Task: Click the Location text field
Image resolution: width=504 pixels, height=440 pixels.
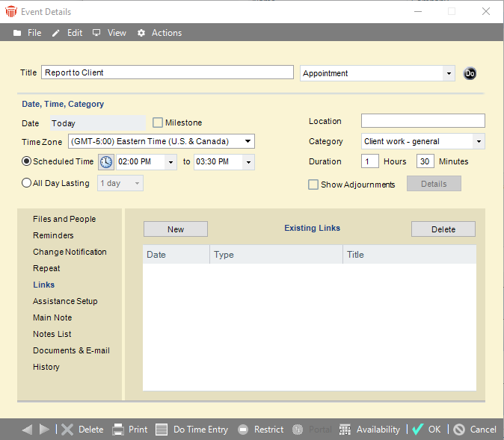Action: pos(422,121)
